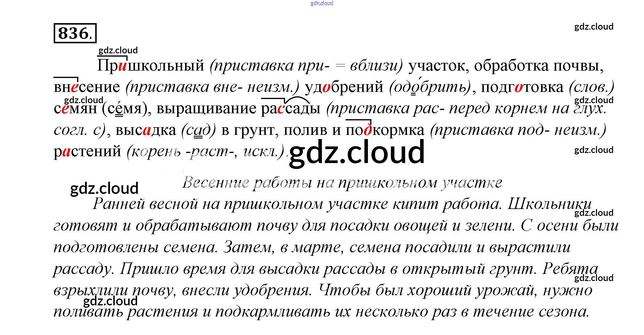The image size is (644, 335).
Task: Click the word подкормка
Action: click(x=385, y=130)
